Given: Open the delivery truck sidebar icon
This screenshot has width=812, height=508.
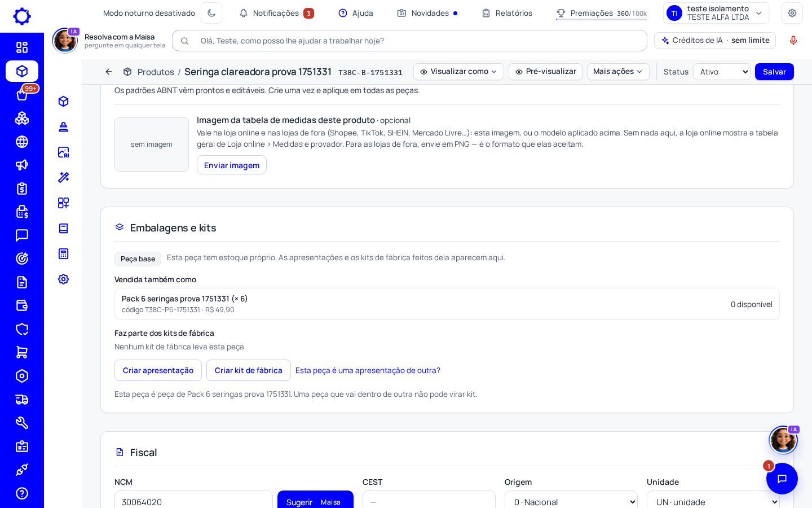Looking at the screenshot, I should [x=22, y=400].
